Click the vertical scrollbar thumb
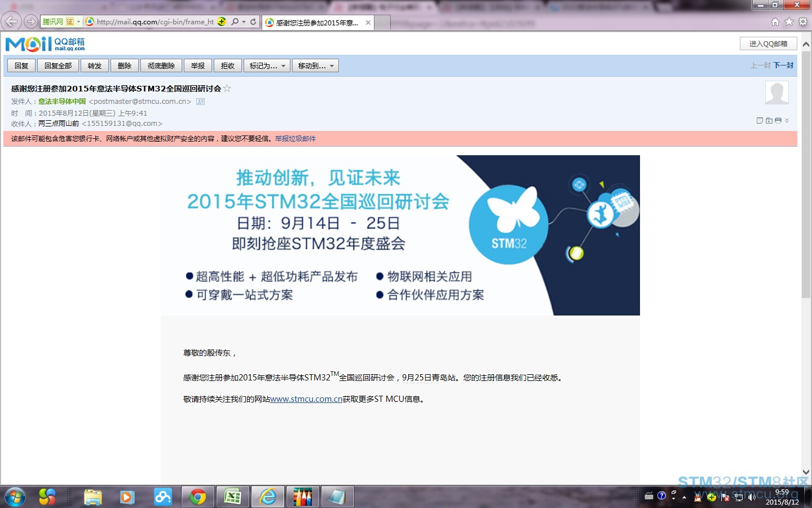This screenshot has width=812, height=508. pyautogui.click(x=806, y=174)
